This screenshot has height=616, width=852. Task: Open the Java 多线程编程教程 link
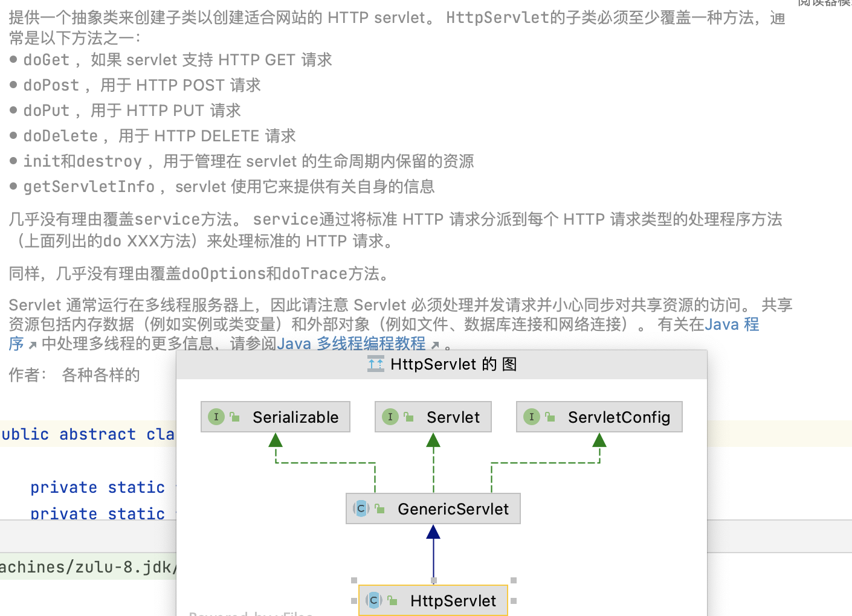(x=351, y=344)
